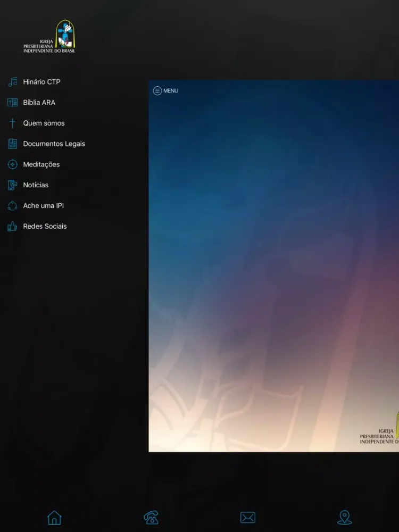Choose Meditações in the sidebar

(41, 164)
